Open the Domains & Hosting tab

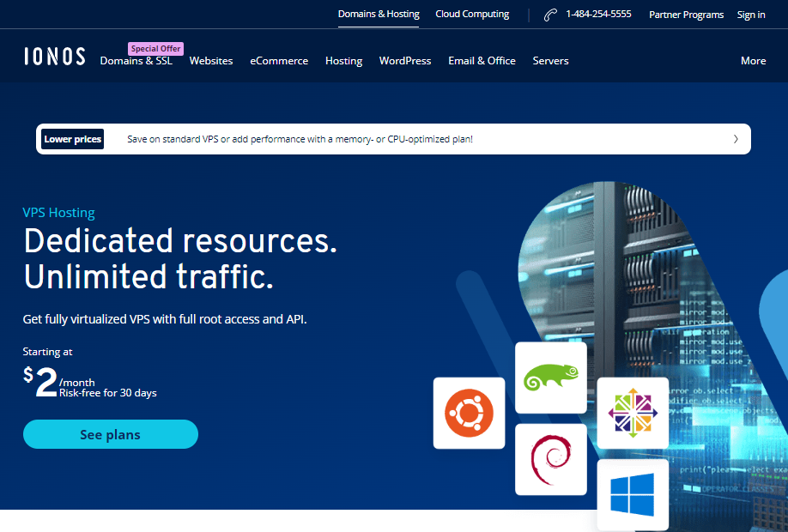379,14
